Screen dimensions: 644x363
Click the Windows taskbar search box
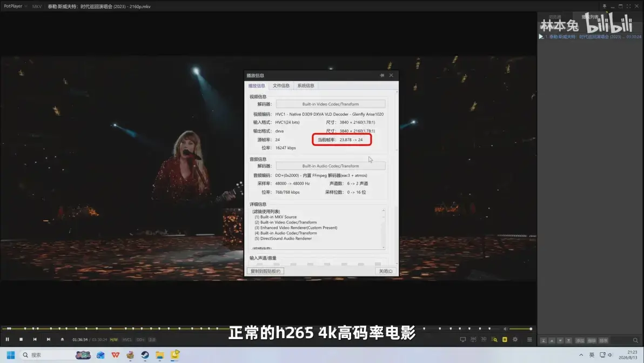point(56,355)
